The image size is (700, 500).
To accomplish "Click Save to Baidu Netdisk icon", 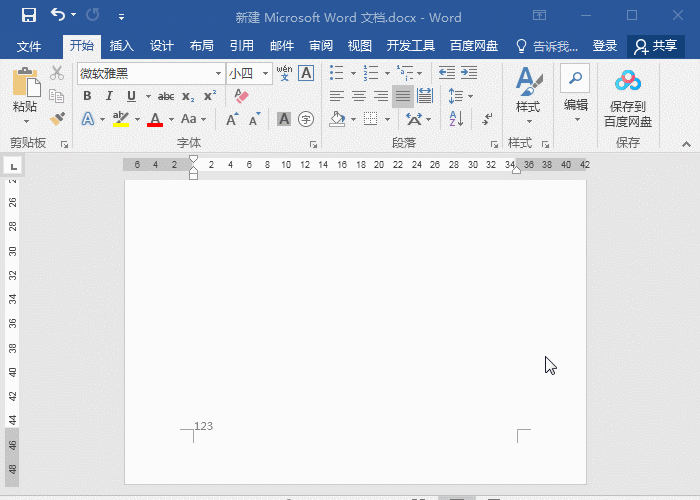I will 627,100.
